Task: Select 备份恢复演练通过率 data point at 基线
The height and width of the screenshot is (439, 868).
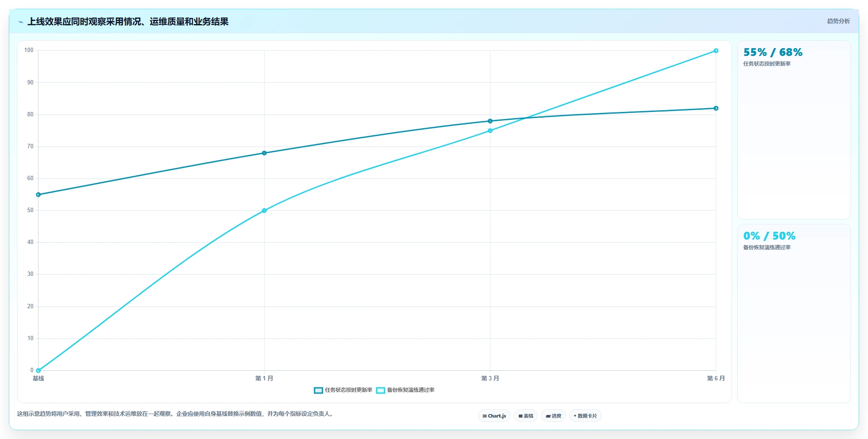Action: (38, 370)
